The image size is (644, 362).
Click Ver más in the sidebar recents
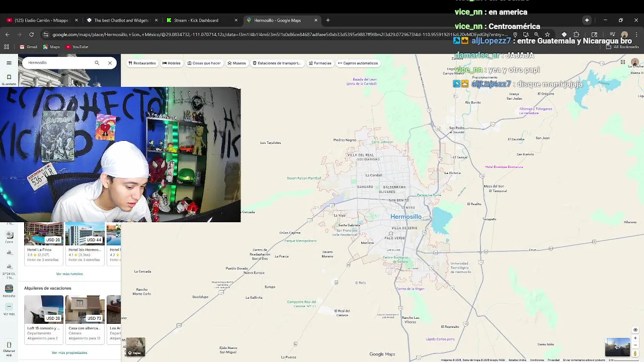9,309
